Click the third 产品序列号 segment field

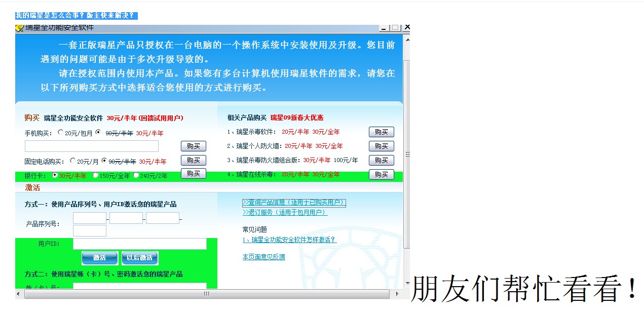(x=163, y=218)
